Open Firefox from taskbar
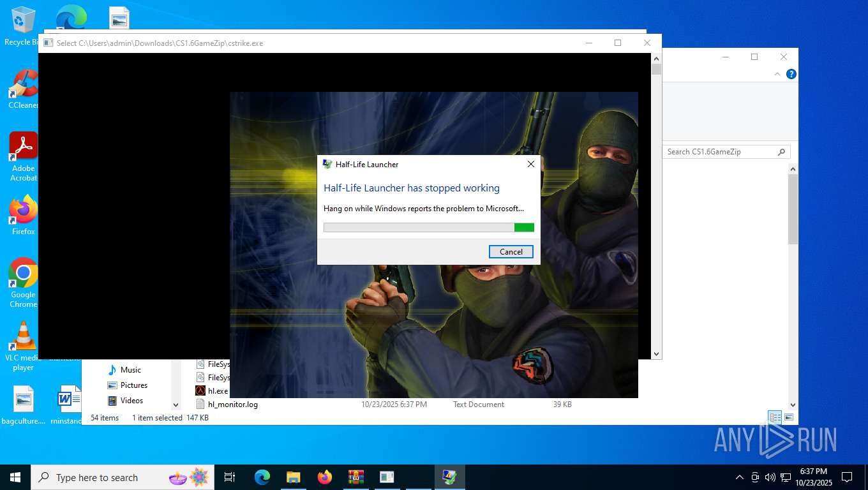 324,477
